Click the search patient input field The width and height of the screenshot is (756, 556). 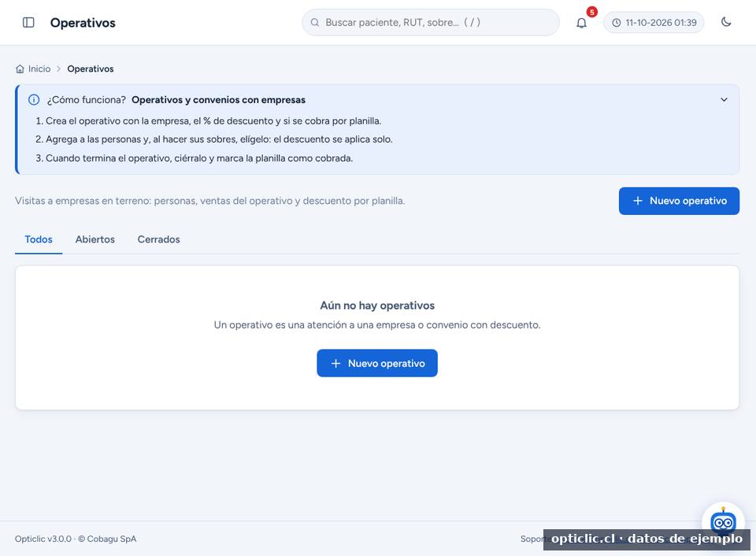pyautogui.click(x=431, y=22)
